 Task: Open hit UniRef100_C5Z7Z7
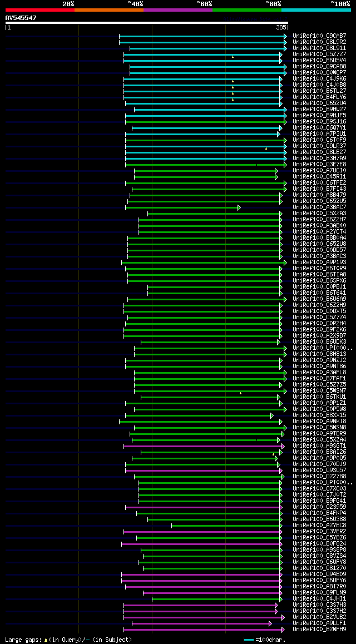pyautogui.click(x=319, y=54)
